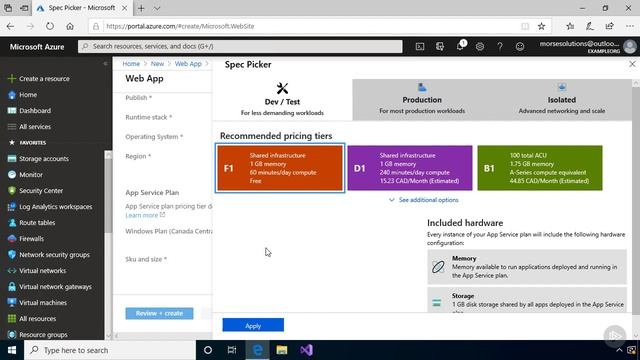The image size is (640, 360).
Task: Select the F1 free pricing tier
Action: point(280,168)
